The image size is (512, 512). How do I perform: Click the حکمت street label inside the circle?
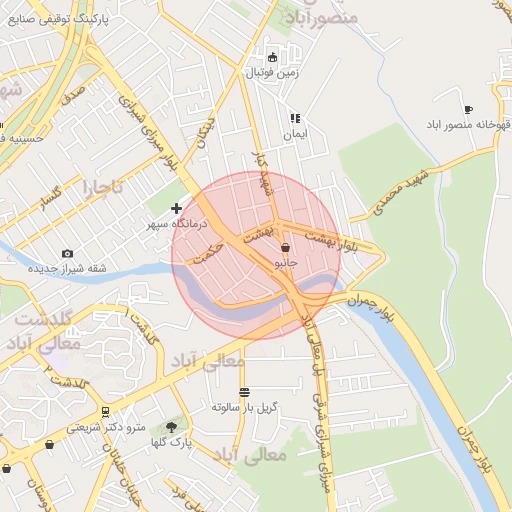[208, 254]
